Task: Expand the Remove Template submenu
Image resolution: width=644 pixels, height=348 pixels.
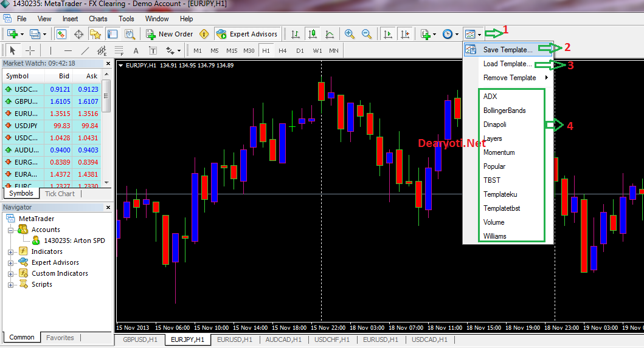Action: [509, 78]
